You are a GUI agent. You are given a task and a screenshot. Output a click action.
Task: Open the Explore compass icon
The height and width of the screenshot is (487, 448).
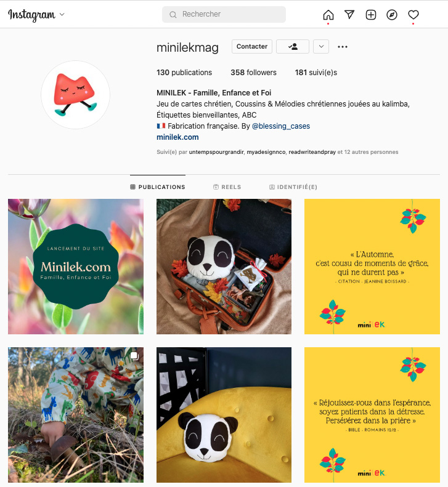(392, 15)
